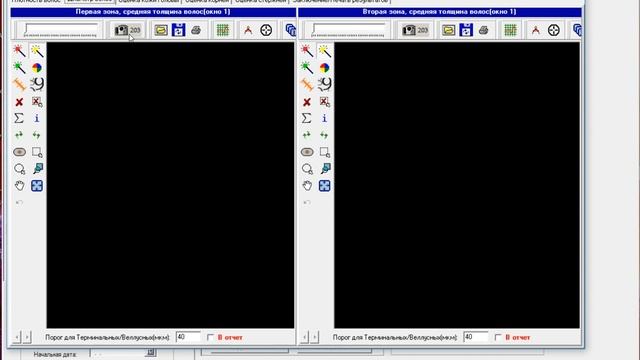Click the red X delete tool in second zone

(x=307, y=102)
